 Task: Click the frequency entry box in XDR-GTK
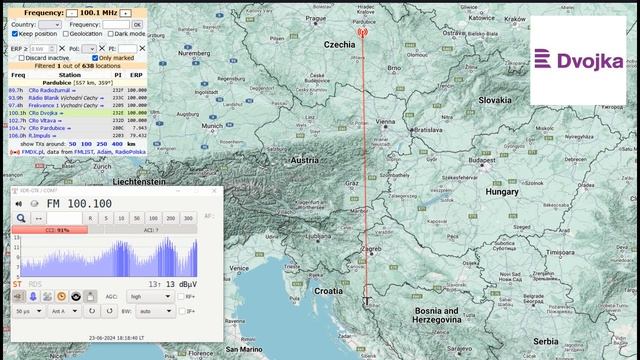tap(64, 218)
